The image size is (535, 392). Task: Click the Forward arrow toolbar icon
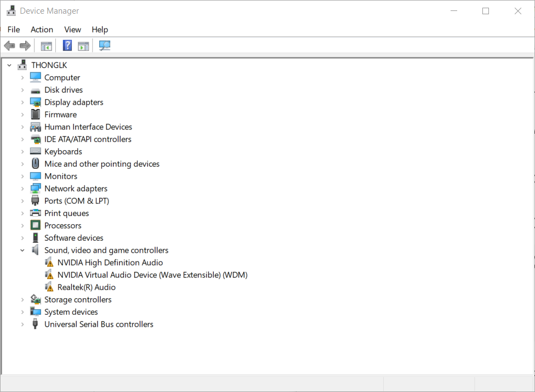click(x=25, y=46)
